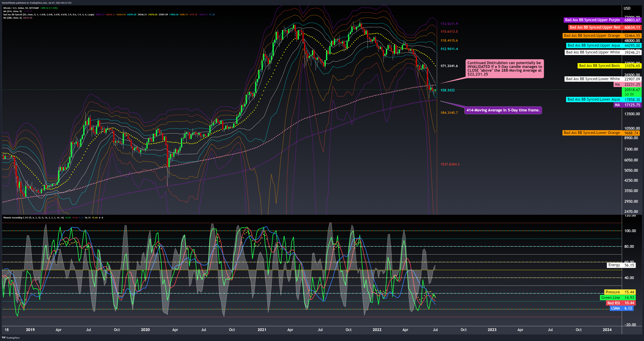
Task: Click the ⇑18.4⇓15.6 orange band label
Action: click(x=449, y=40)
